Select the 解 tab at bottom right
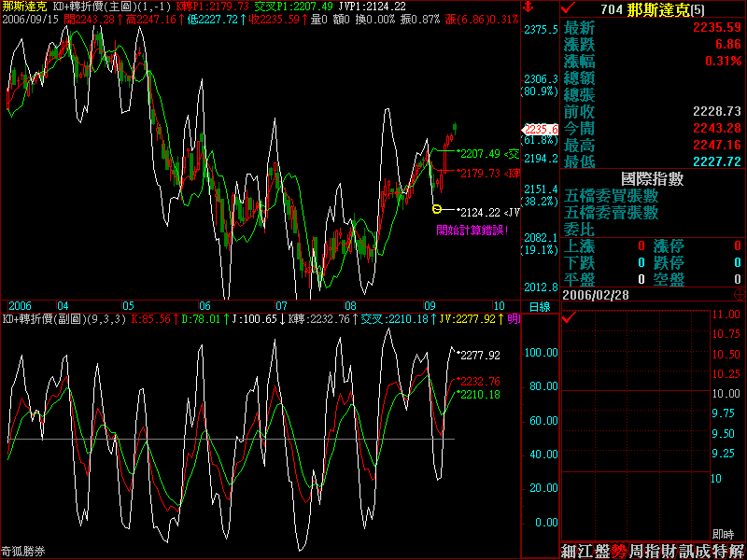The image size is (747, 560). tap(737, 551)
